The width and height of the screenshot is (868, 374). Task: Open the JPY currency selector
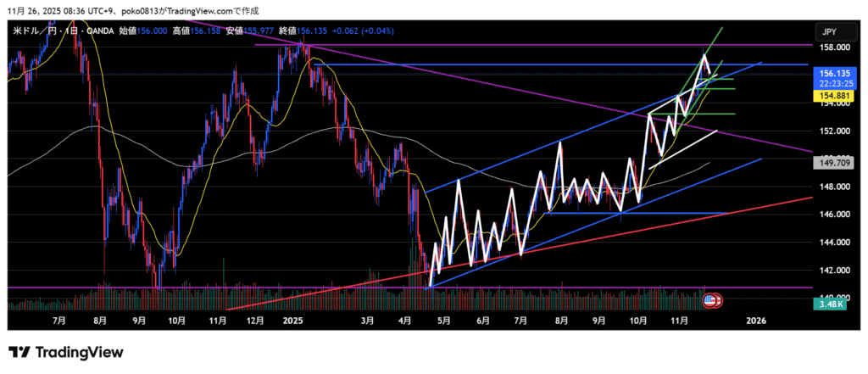pyautogui.click(x=828, y=31)
